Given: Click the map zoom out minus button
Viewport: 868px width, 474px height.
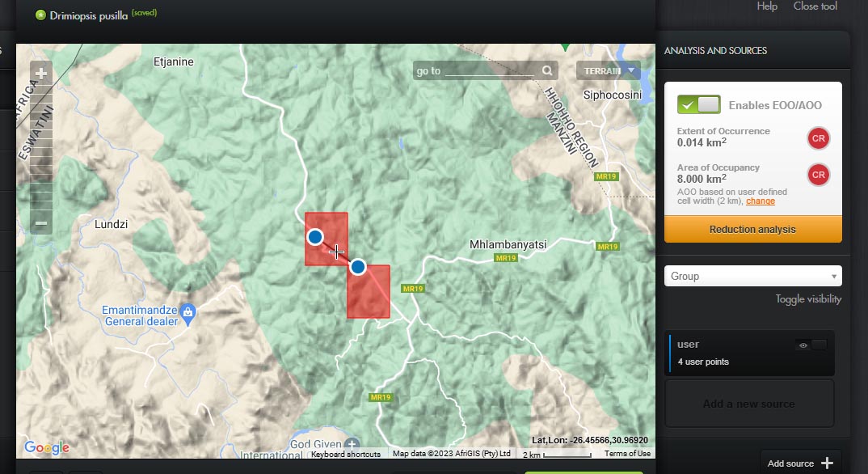Looking at the screenshot, I should tap(41, 222).
